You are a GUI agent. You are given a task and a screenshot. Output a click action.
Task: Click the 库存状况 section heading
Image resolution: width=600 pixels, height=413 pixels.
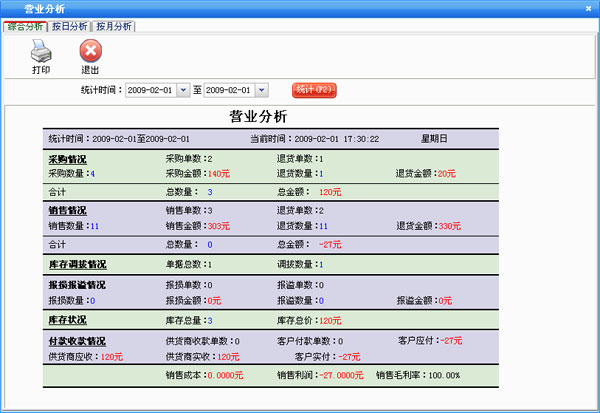pos(67,320)
